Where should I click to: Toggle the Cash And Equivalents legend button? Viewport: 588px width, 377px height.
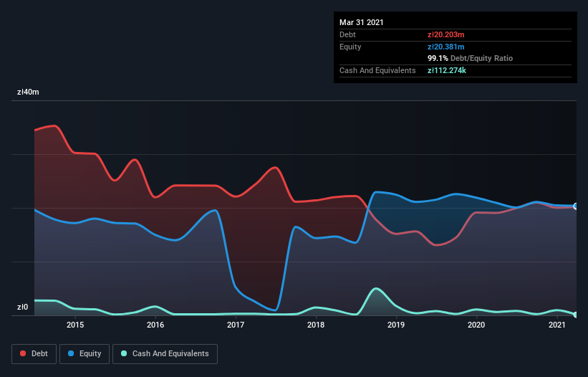click(x=165, y=354)
